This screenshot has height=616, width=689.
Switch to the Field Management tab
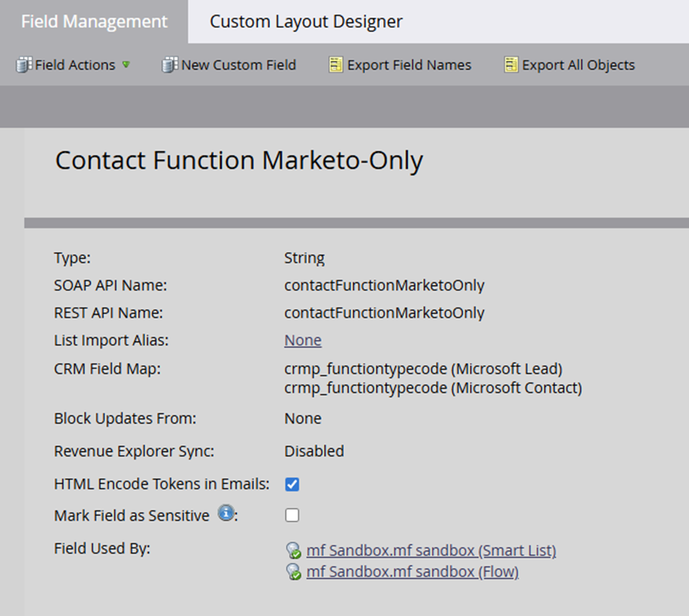(94, 22)
